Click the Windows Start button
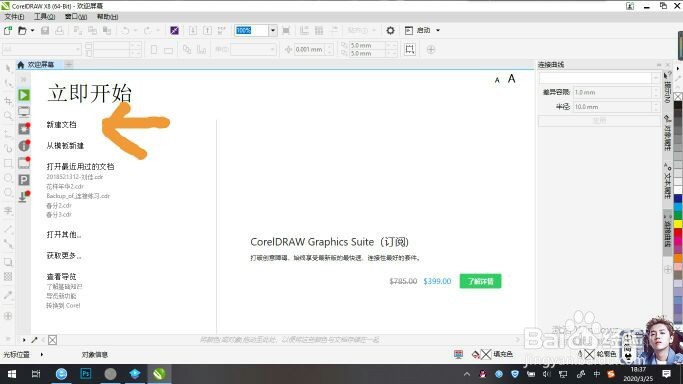 (12, 374)
